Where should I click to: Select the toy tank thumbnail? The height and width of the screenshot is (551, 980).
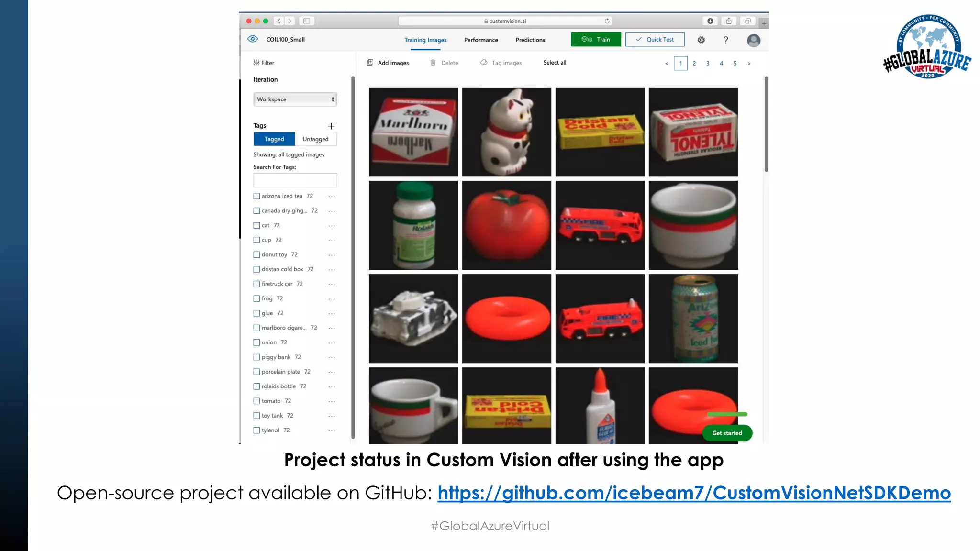click(413, 319)
